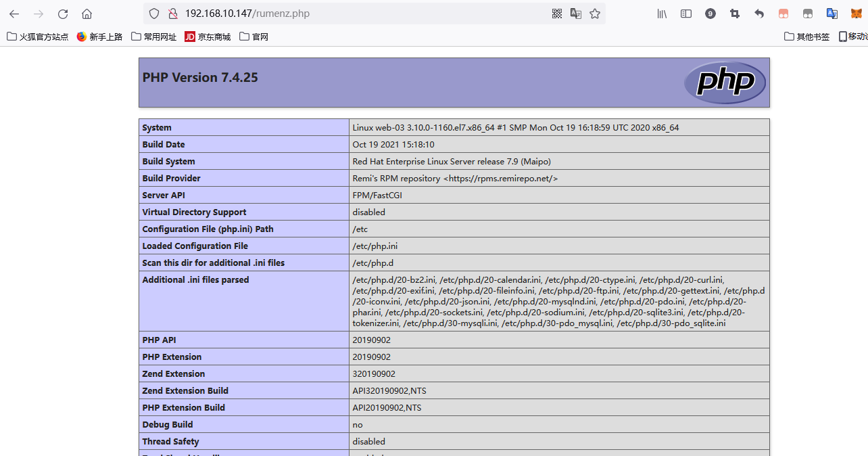Open the 其他书签 folder
Viewport: 868px width, 456px height.
(807, 37)
